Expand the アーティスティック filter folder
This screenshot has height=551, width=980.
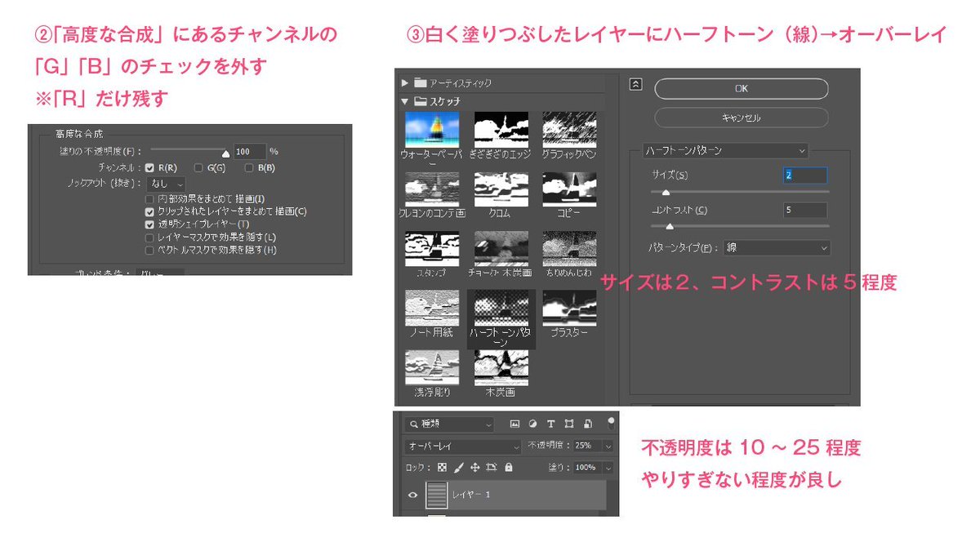pos(405,83)
